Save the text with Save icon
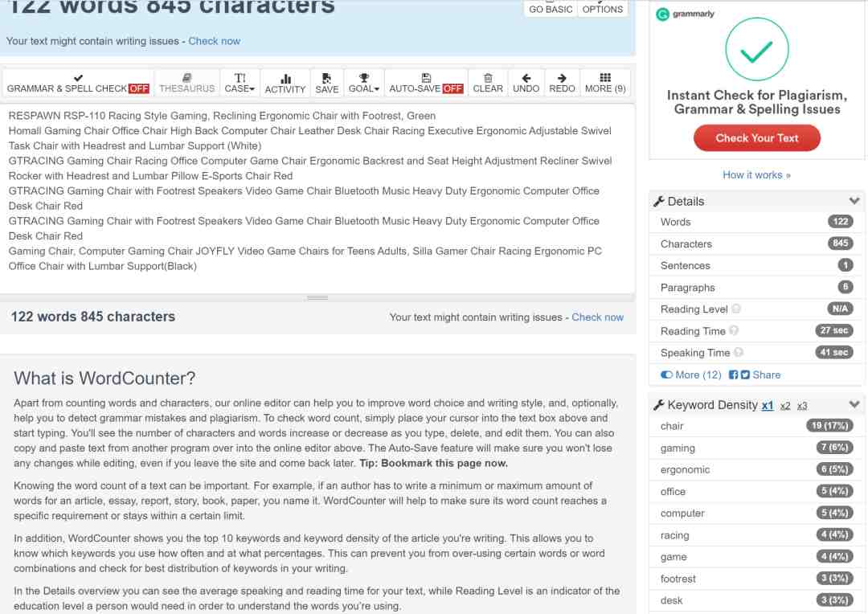 326,83
